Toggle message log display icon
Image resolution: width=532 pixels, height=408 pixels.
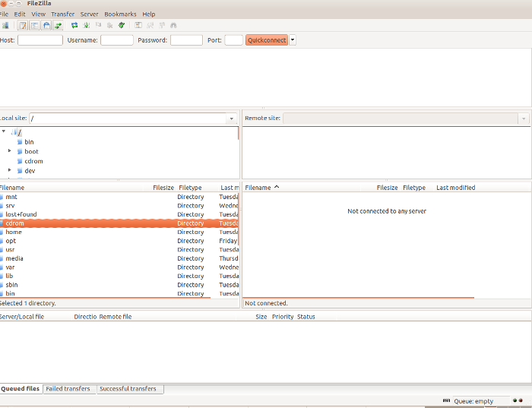click(x=23, y=25)
